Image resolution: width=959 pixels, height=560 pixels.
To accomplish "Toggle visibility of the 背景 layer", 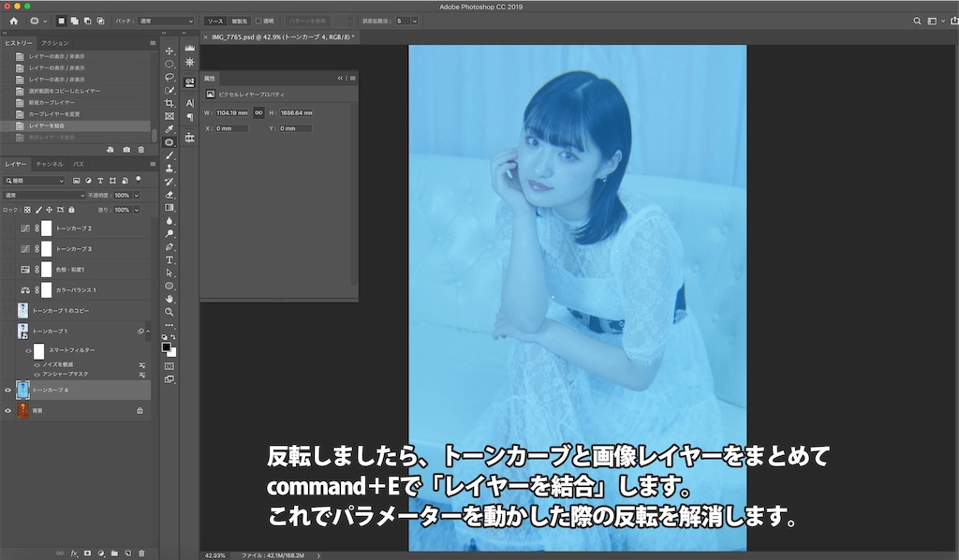I will pyautogui.click(x=7, y=409).
